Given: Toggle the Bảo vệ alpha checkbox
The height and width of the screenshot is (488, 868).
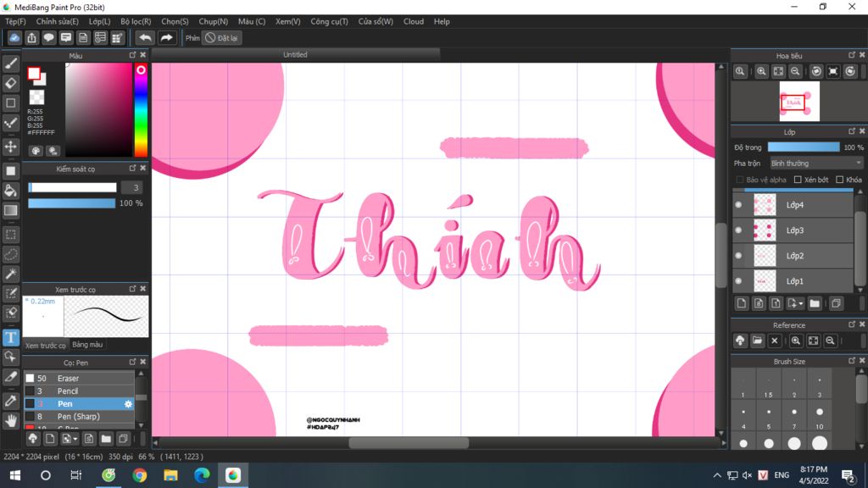Looking at the screenshot, I should pyautogui.click(x=739, y=180).
